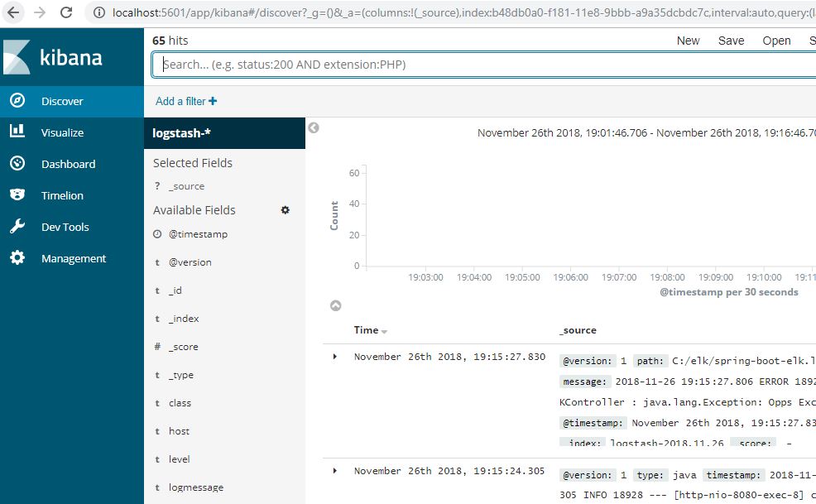Select the logmessage available field
Image resolution: width=816 pixels, height=504 pixels.
click(195, 487)
